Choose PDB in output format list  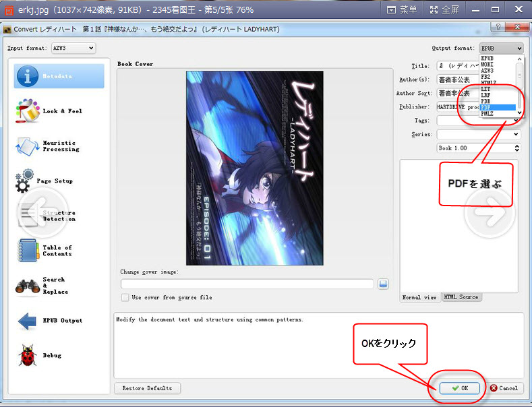click(x=498, y=101)
